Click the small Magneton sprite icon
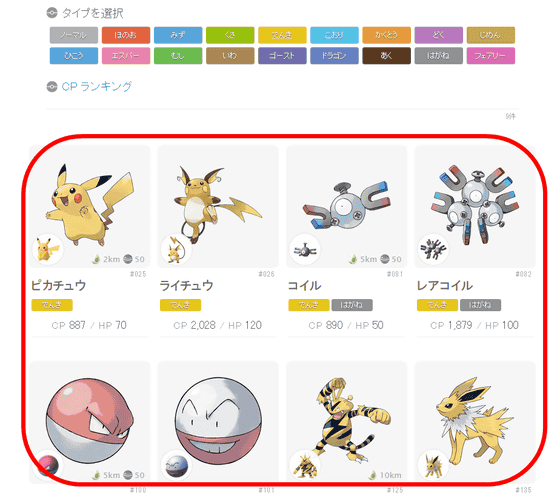560x495 pixels. [x=433, y=249]
